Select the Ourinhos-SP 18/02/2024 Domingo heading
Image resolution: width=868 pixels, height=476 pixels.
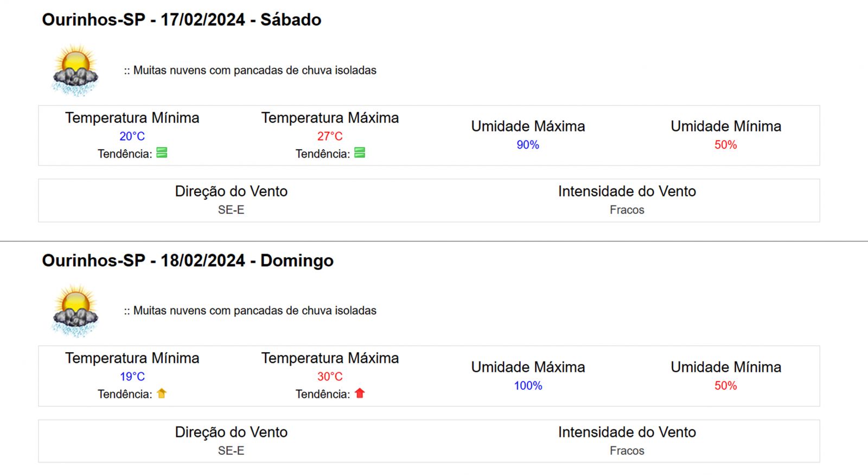[x=188, y=261]
